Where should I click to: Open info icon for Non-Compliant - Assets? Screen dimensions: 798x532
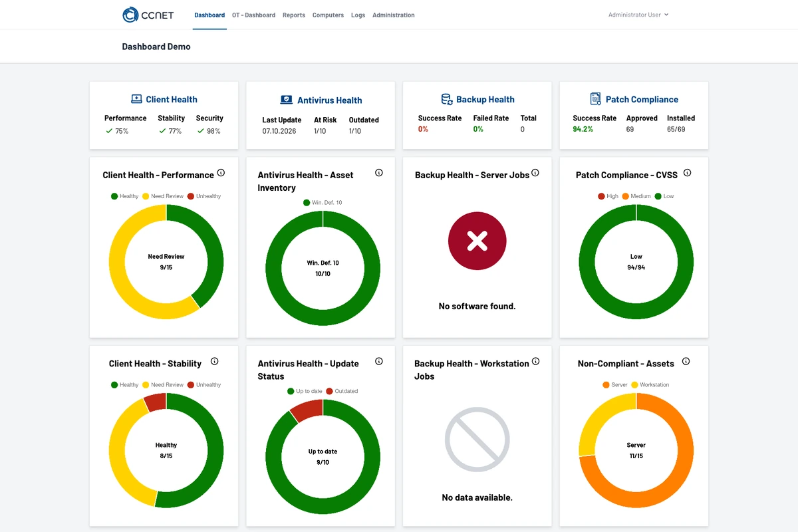[x=686, y=362]
